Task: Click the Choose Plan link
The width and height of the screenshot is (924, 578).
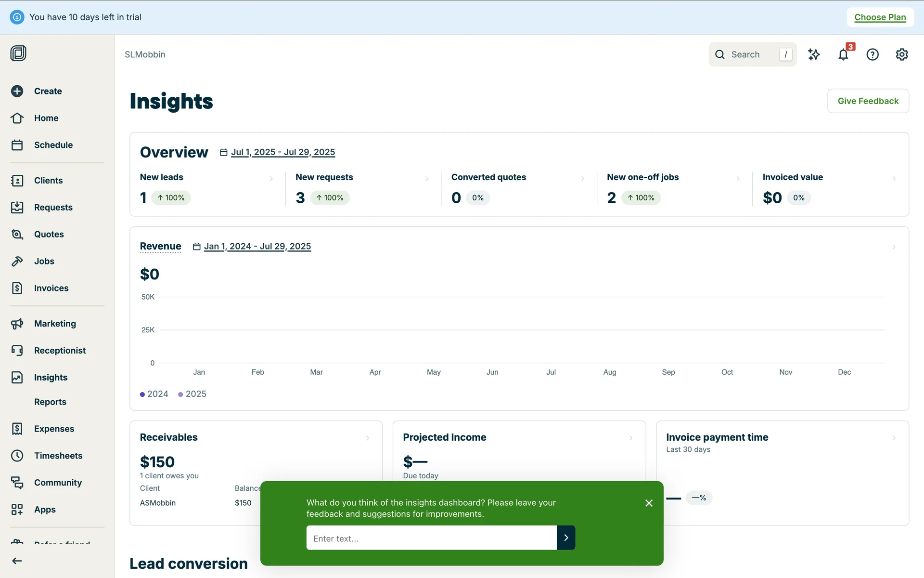Action: [x=880, y=17]
